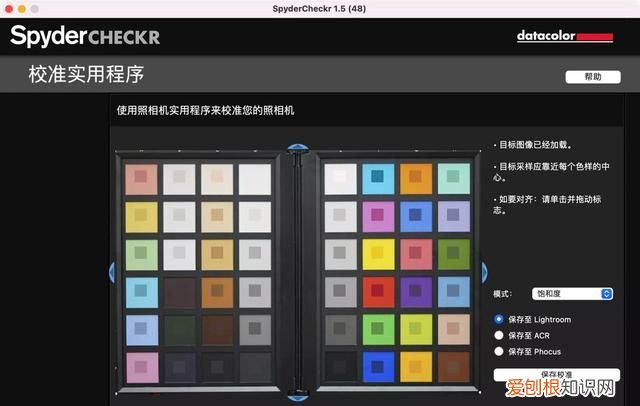Click the right edge blue alignment arrow
Viewport: 640px width, 406px height.
click(484, 273)
